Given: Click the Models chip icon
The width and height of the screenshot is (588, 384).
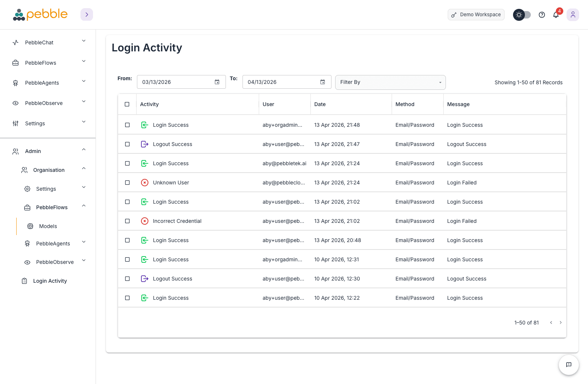Looking at the screenshot, I should pos(30,226).
